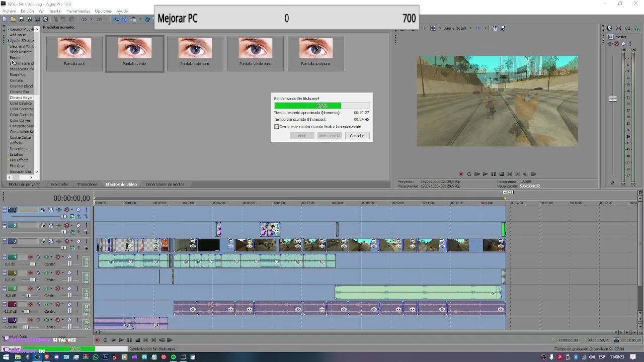The height and width of the screenshot is (362, 644).
Task: Copy preview snapshot to clipboard
Action: point(495,28)
